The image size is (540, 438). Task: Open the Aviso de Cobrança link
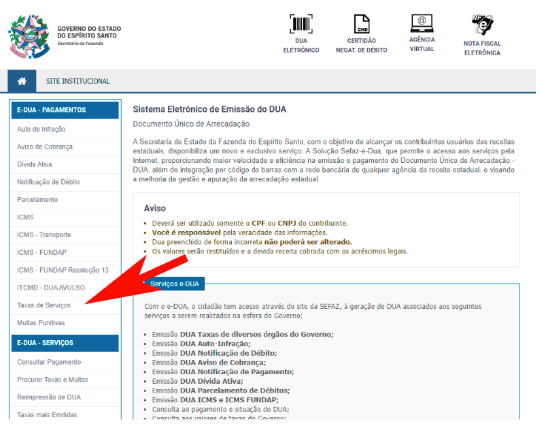point(45,147)
